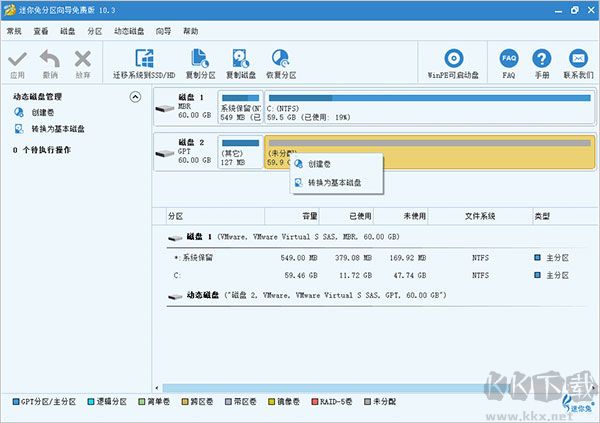Image resolution: width=600 pixels, height=423 pixels.
Task: Click Disk 1 drive icon in partition list
Action: pos(175,238)
